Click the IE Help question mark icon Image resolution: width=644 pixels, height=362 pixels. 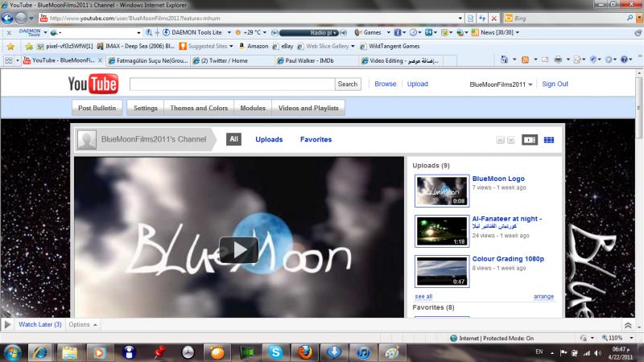click(625, 60)
